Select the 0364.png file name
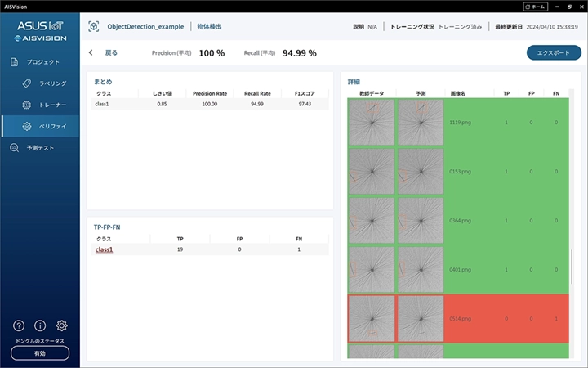This screenshot has width=588, height=368. click(460, 221)
